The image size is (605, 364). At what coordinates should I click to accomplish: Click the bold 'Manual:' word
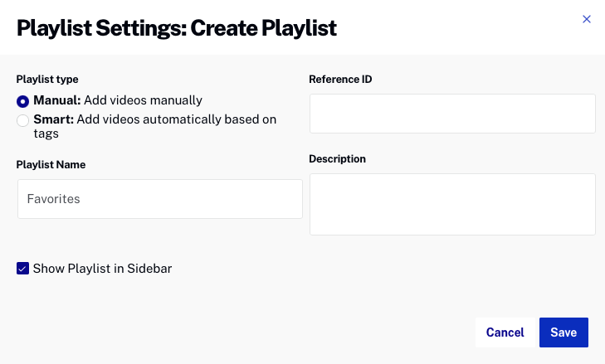[x=56, y=100]
